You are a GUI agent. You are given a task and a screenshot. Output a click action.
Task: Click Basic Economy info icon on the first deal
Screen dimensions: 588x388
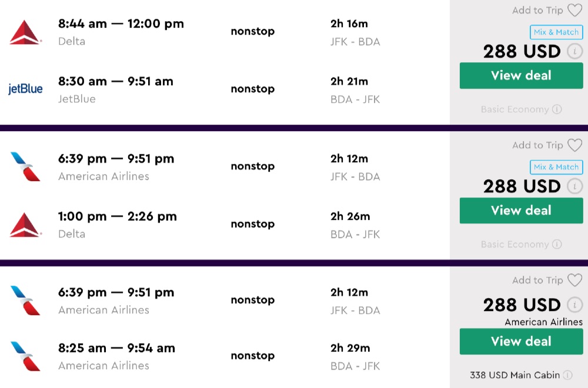(x=557, y=109)
